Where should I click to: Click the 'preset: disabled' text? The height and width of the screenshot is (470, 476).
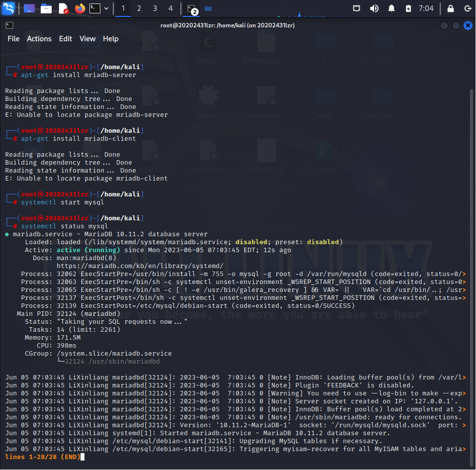point(307,242)
